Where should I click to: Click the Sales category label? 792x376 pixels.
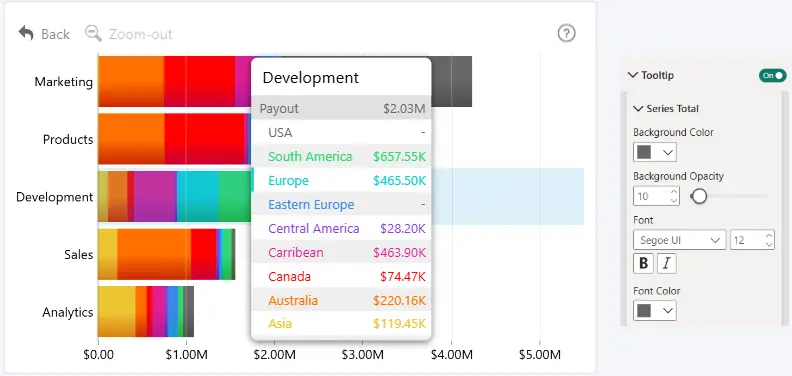79,254
